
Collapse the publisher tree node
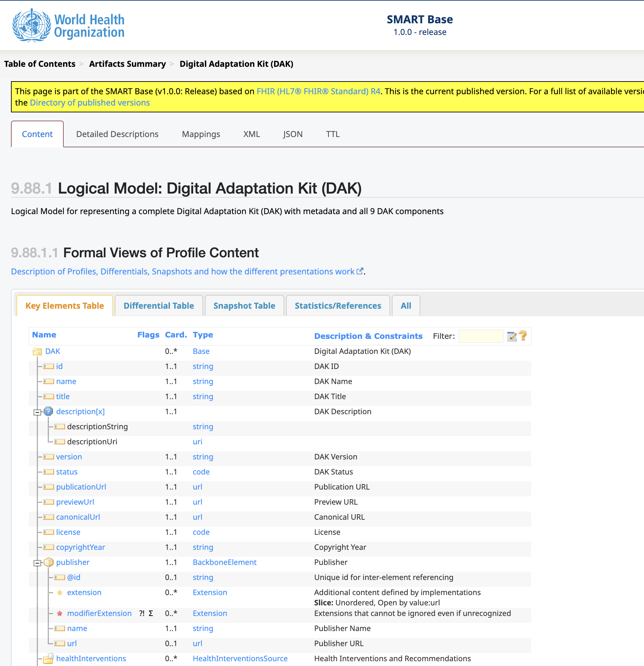point(37,563)
